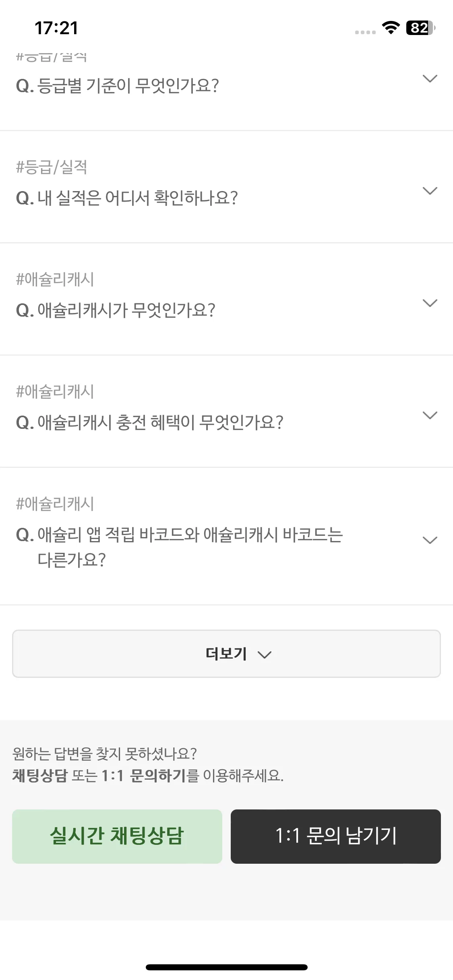This screenshot has width=453, height=980.
Task: Tap the status bar clock 17:21
Action: pyautogui.click(x=56, y=28)
